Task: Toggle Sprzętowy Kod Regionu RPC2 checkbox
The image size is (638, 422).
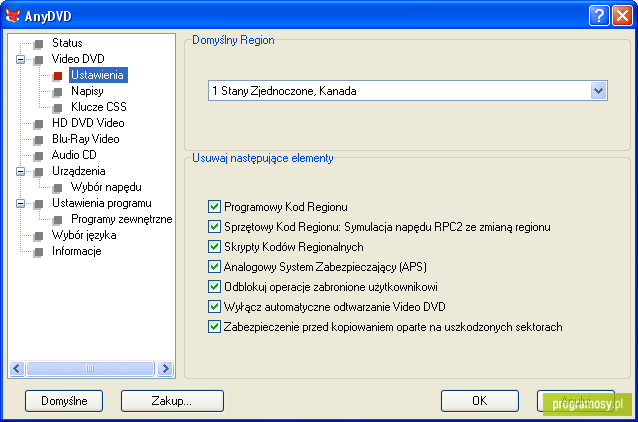Action: pos(214,226)
